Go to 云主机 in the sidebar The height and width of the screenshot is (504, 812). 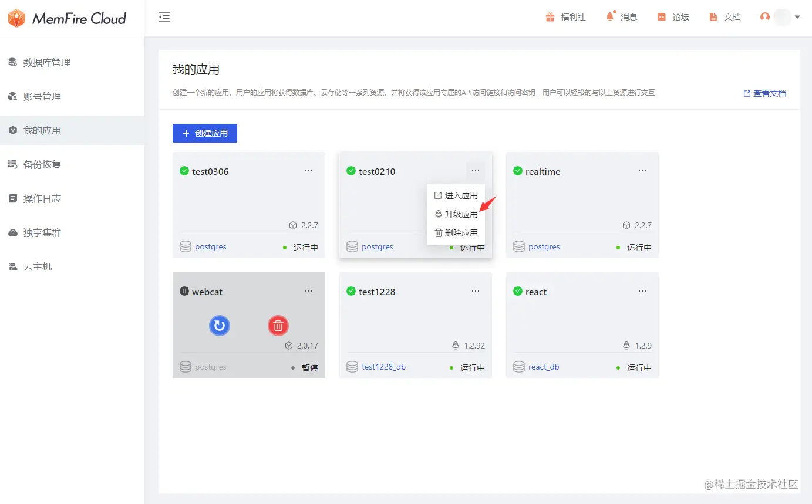tap(72, 266)
